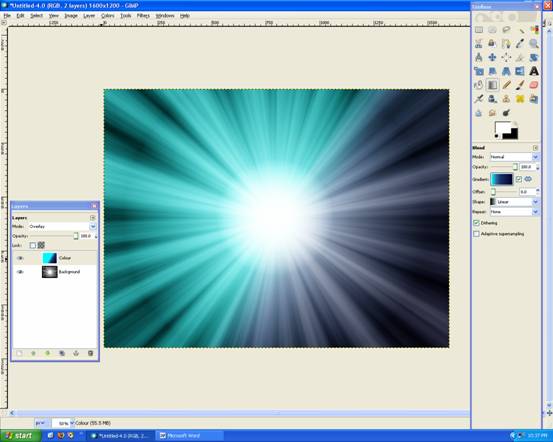553x442 pixels.
Task: Open the Layers panel tab menu arrow
Action: point(93,218)
